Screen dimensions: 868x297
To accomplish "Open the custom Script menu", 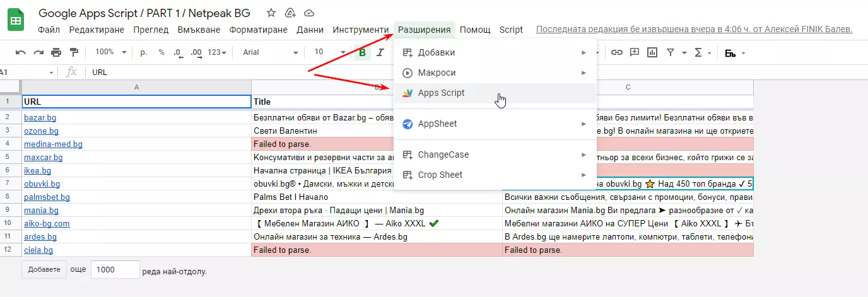I will pos(511,30).
